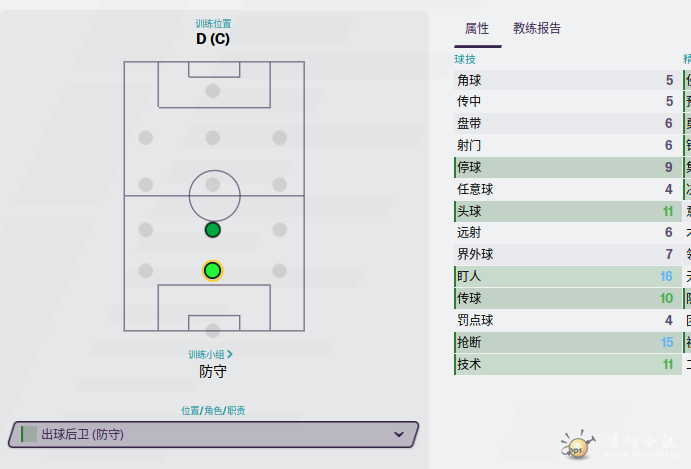
Task: Click the green role suitability square in dropdown
Action: (30, 434)
